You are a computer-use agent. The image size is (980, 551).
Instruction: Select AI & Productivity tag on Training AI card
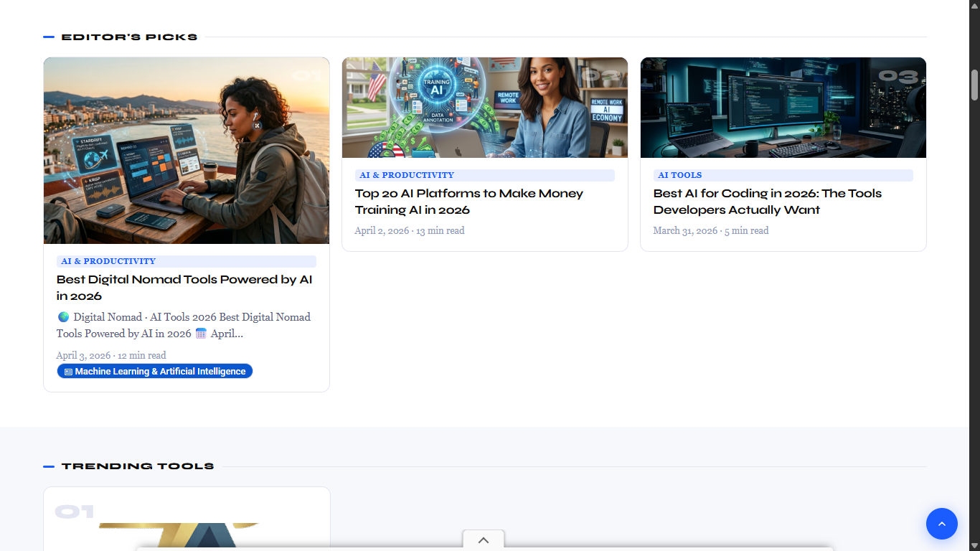pos(485,175)
